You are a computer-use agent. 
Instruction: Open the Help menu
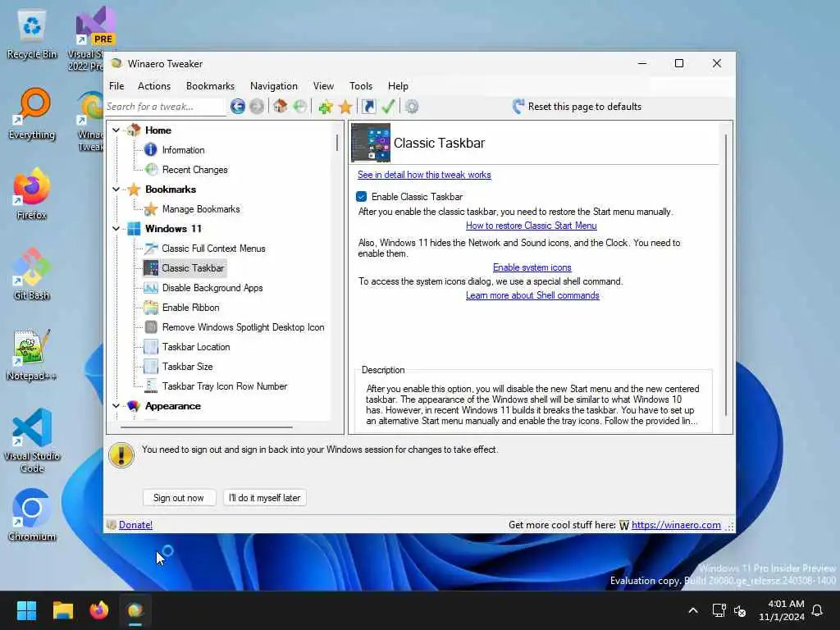pos(398,85)
